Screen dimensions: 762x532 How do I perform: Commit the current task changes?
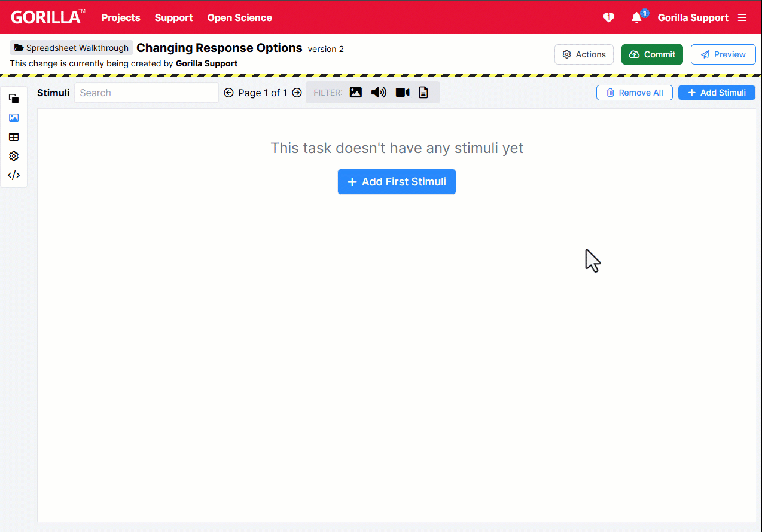pos(652,54)
